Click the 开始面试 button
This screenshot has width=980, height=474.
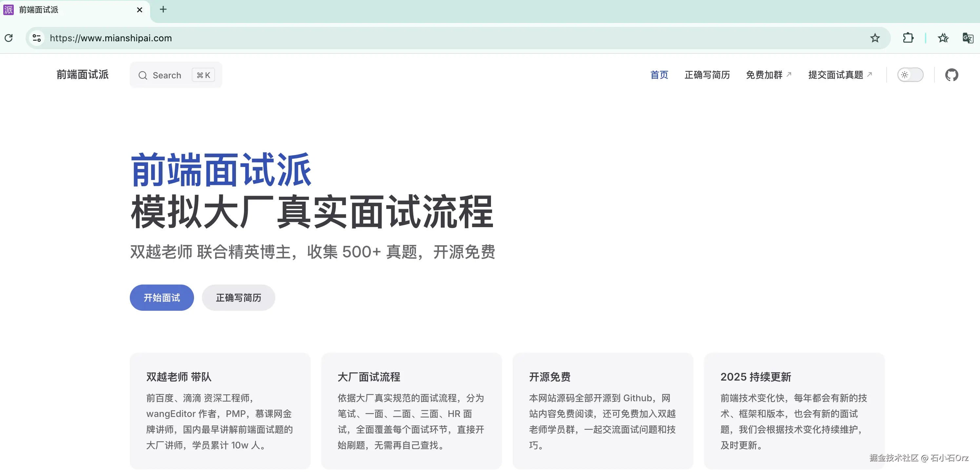pos(162,298)
